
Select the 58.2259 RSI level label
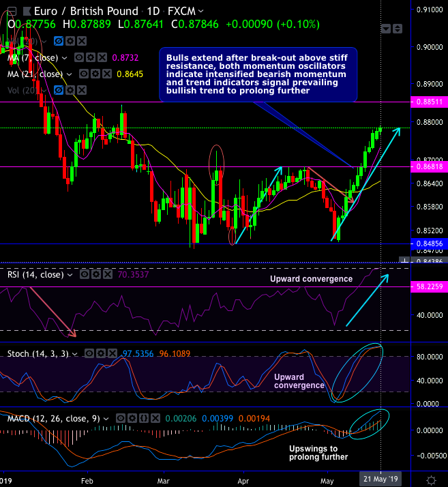pos(429,286)
